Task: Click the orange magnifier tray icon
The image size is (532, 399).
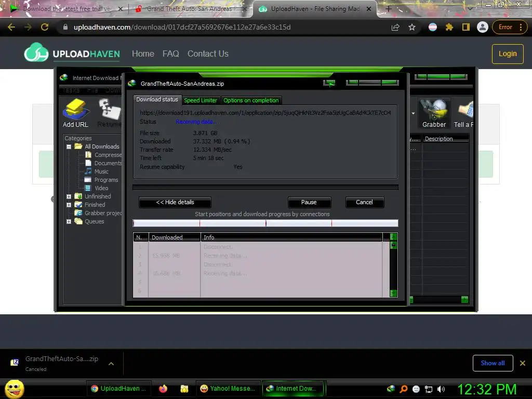Action: [404, 389]
